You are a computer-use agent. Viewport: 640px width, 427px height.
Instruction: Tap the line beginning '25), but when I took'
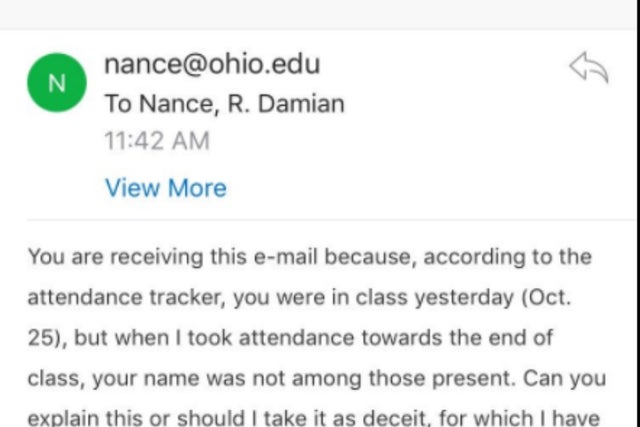290,338
